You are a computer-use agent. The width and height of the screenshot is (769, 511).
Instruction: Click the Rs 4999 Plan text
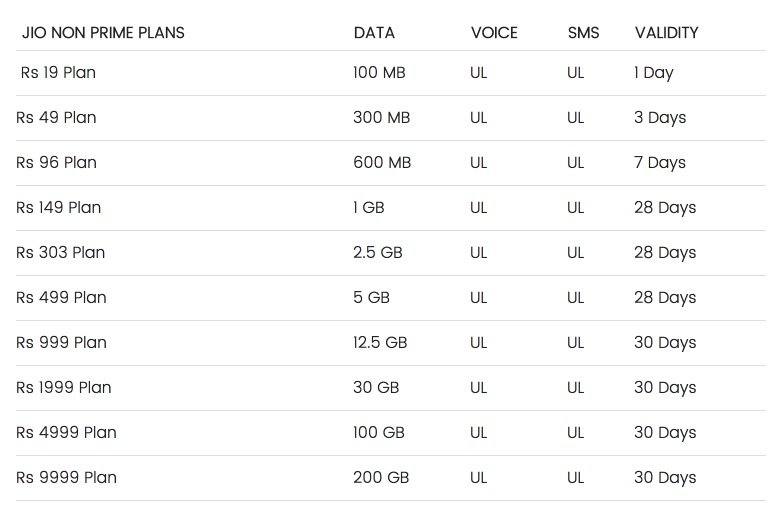[x=66, y=433]
